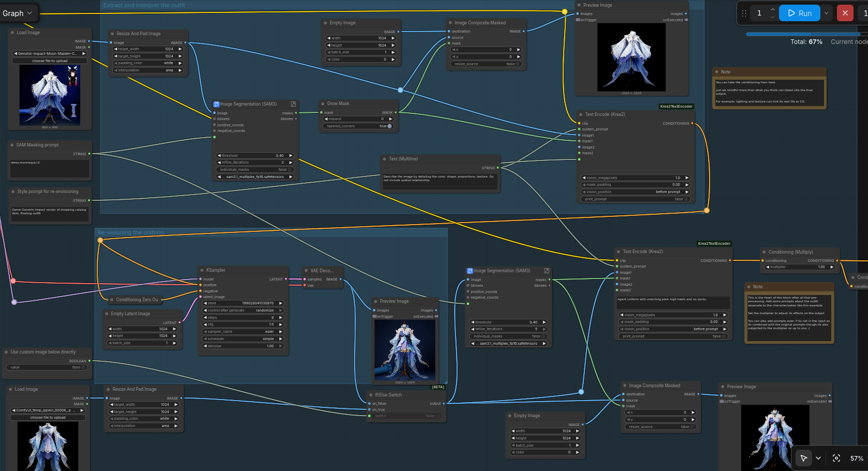868x471 pixels.
Task: Open the vision_position dropdown in the upper Text Encode node
Action: pyautogui.click(x=635, y=192)
